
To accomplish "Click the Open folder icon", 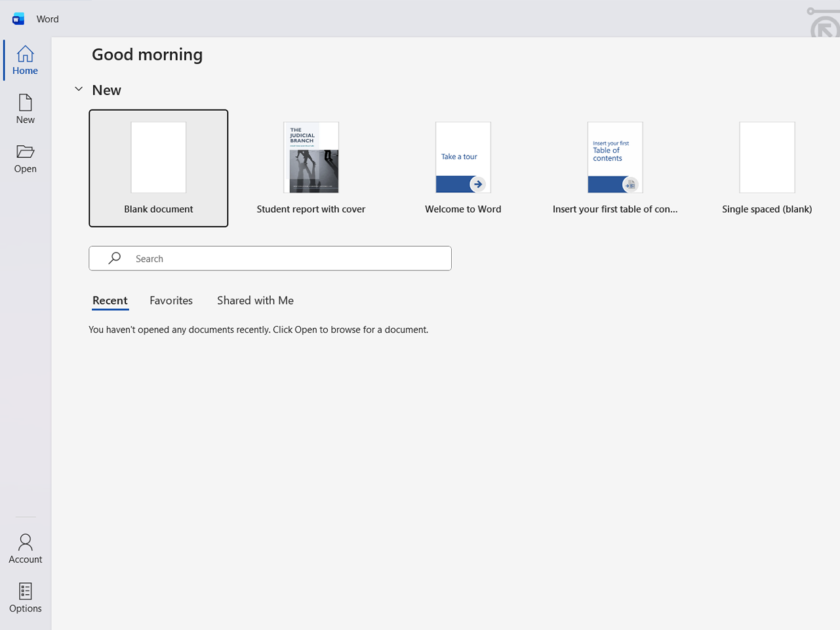I will [26, 152].
